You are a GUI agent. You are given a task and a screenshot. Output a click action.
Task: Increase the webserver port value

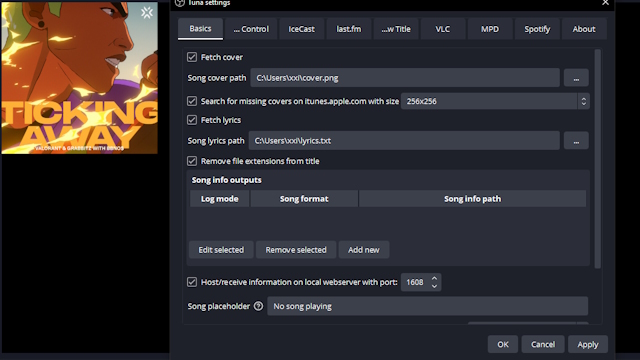(x=434, y=278)
